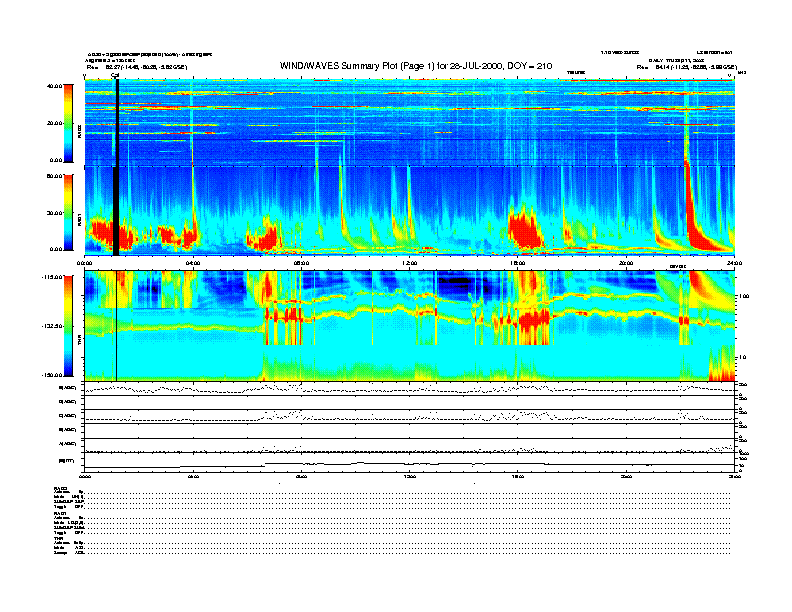
Task: Click the TNR panel color scale bar
Action: [x=68, y=326]
